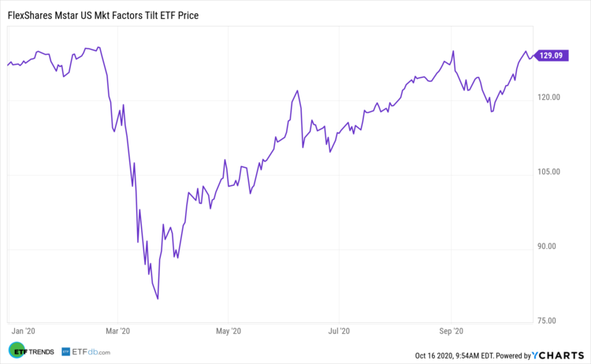
Task: Click the March low point on the line
Action: click(158, 299)
